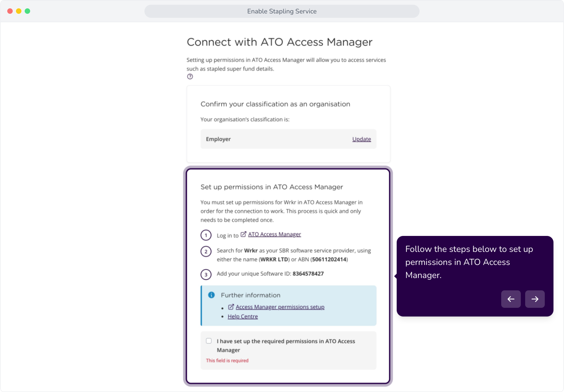564x392 pixels.
Task: Click the Enable Stapling Service title bar
Action: (x=282, y=11)
